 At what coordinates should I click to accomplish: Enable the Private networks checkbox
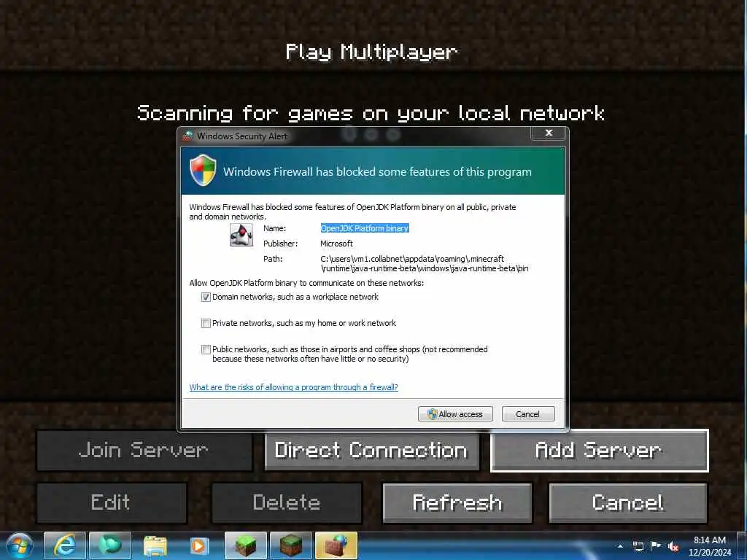click(206, 323)
